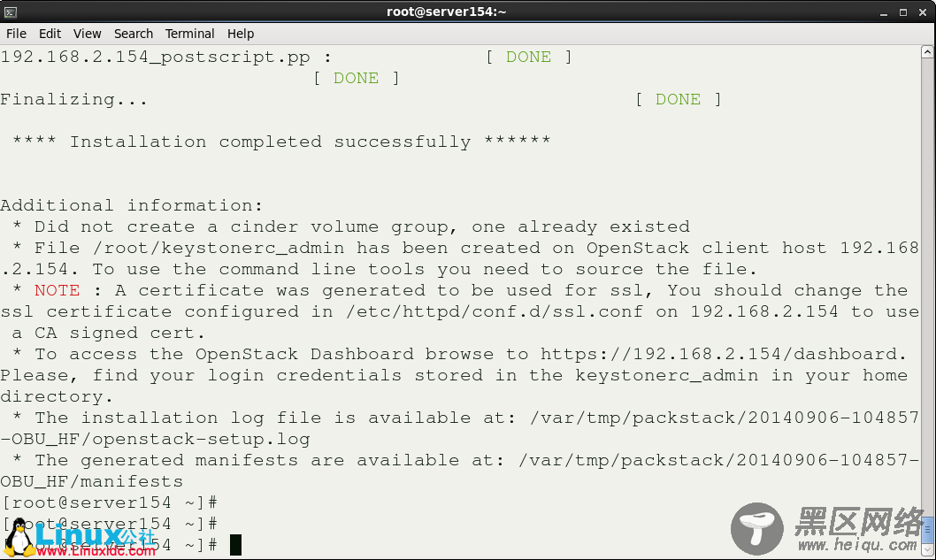Click the root@server154:~ window title

point(447,12)
